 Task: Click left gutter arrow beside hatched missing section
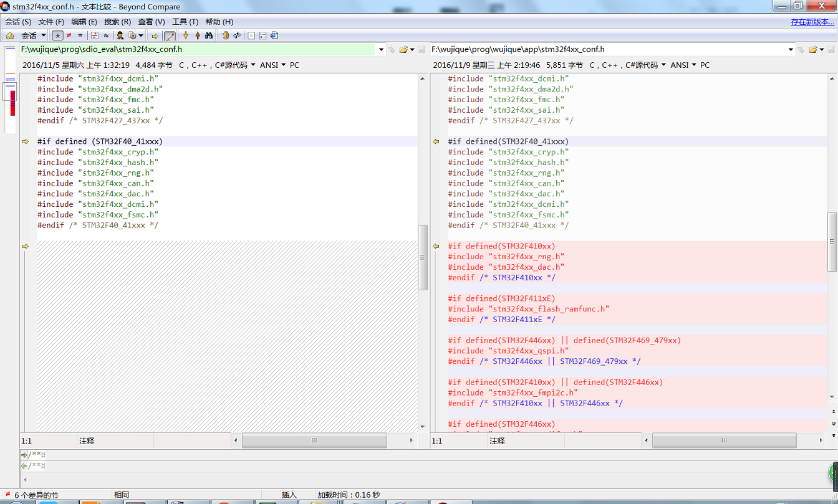[26, 246]
